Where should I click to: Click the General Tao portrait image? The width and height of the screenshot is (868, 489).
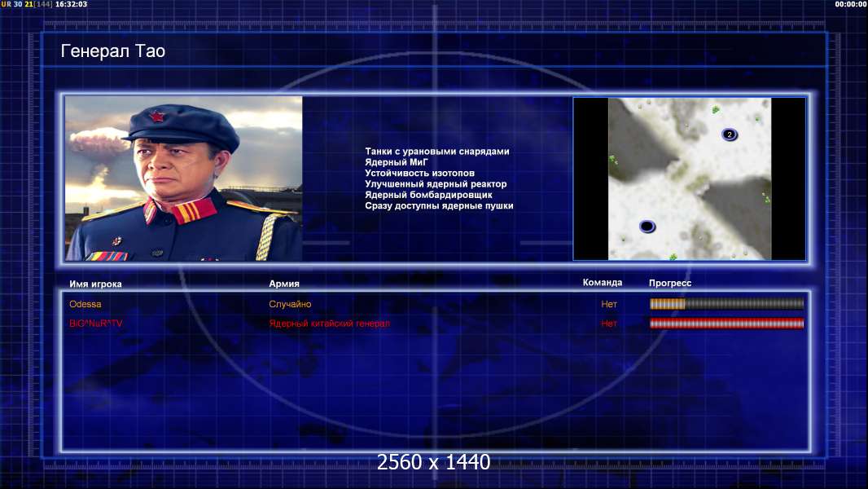click(x=184, y=178)
